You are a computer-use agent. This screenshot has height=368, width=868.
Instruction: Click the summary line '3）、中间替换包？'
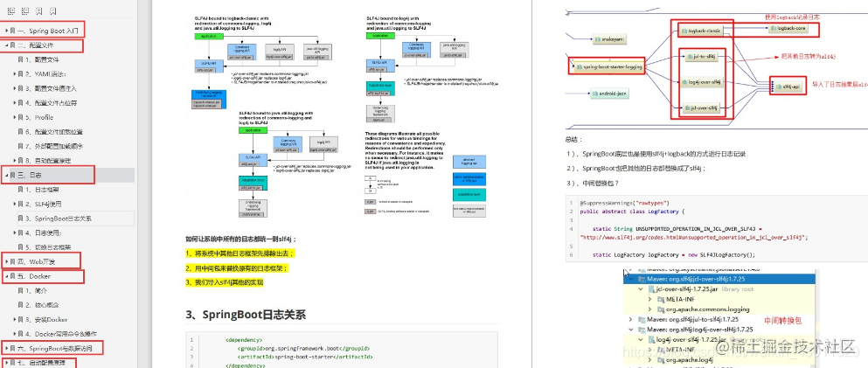pos(592,184)
